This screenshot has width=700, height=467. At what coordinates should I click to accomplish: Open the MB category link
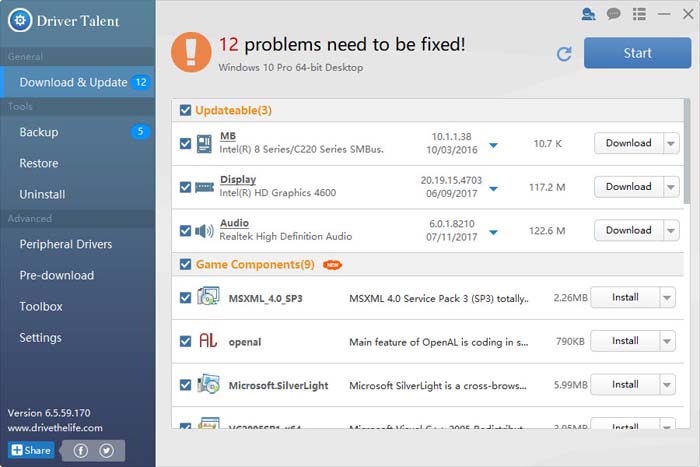[228, 136]
